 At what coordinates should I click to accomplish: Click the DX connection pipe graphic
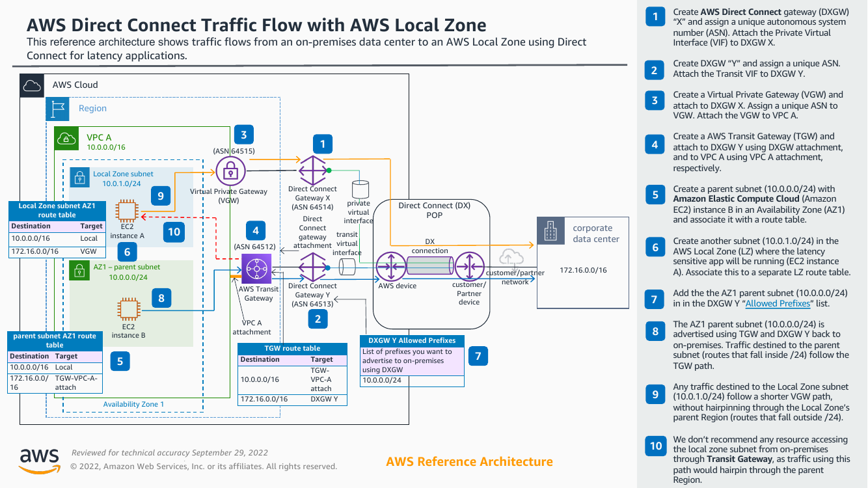(x=430, y=267)
